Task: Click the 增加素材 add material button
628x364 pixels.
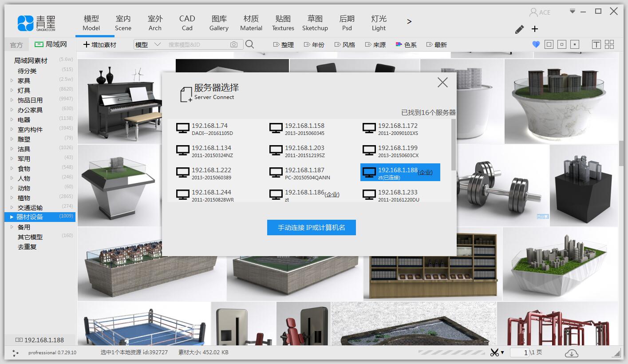Action: pos(100,45)
